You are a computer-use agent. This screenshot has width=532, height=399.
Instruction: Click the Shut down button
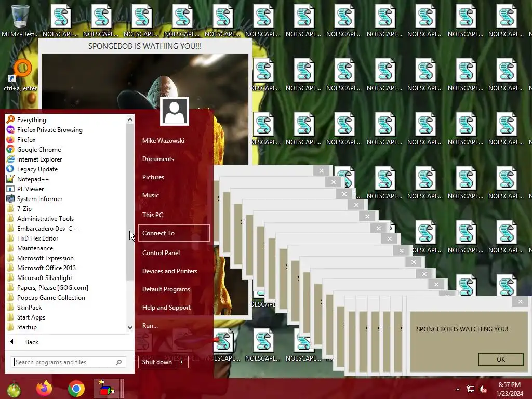(x=157, y=362)
